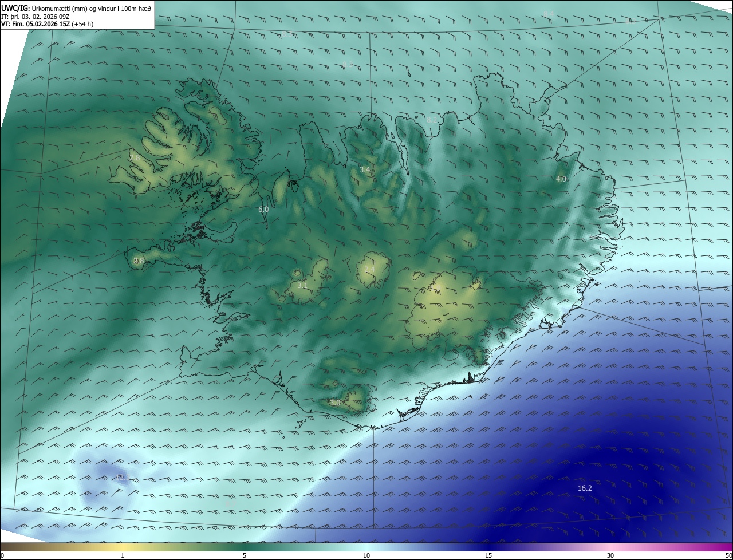Click the 2.8 value on Snæfellsnes peninsula
The width and height of the screenshot is (733, 560).
(139, 261)
